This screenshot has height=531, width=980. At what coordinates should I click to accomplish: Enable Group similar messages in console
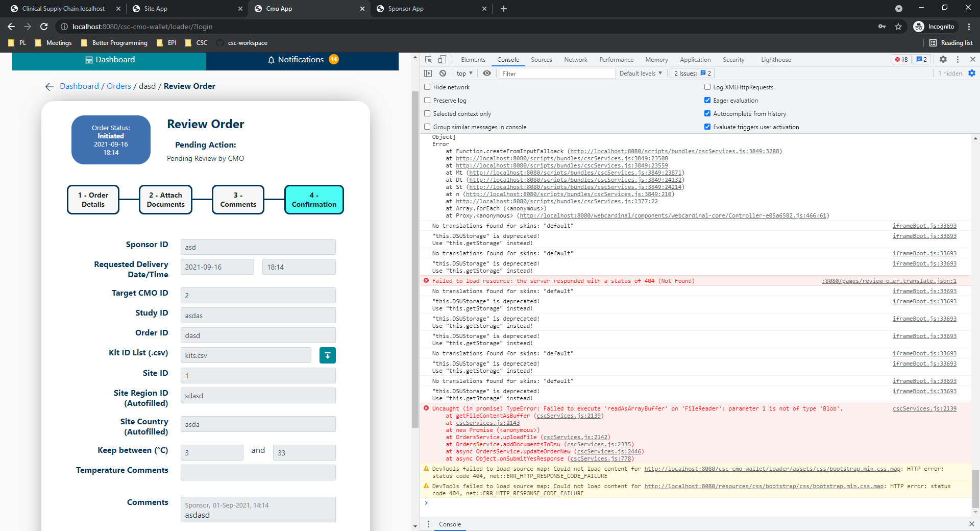click(x=427, y=126)
